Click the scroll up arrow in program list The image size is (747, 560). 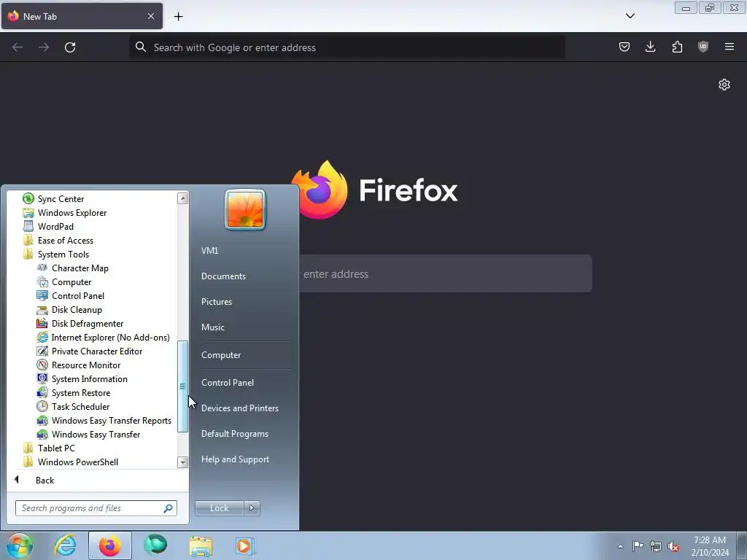[182, 198]
